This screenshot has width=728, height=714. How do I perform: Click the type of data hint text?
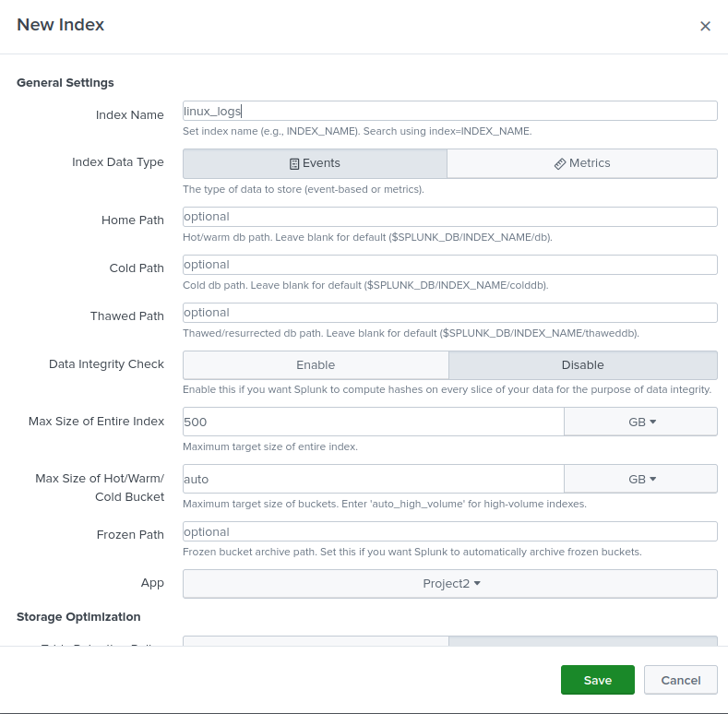click(304, 189)
